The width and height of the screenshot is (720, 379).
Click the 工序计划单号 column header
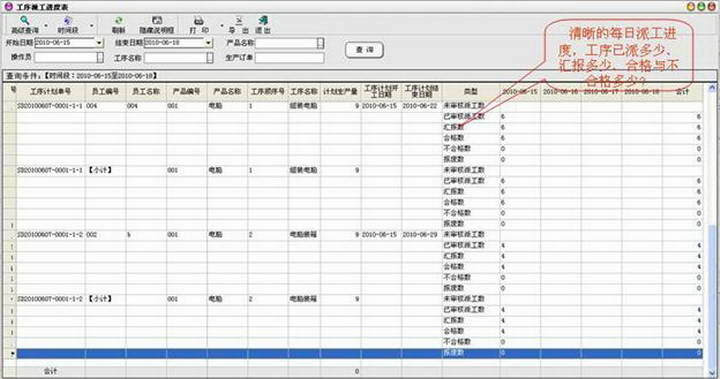click(x=51, y=91)
